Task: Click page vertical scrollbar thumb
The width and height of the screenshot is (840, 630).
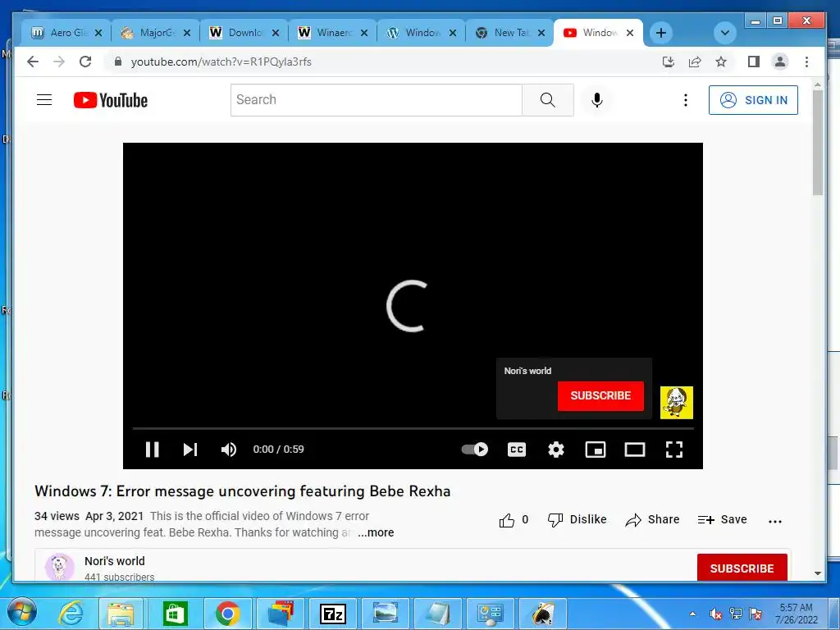Action: point(818,143)
